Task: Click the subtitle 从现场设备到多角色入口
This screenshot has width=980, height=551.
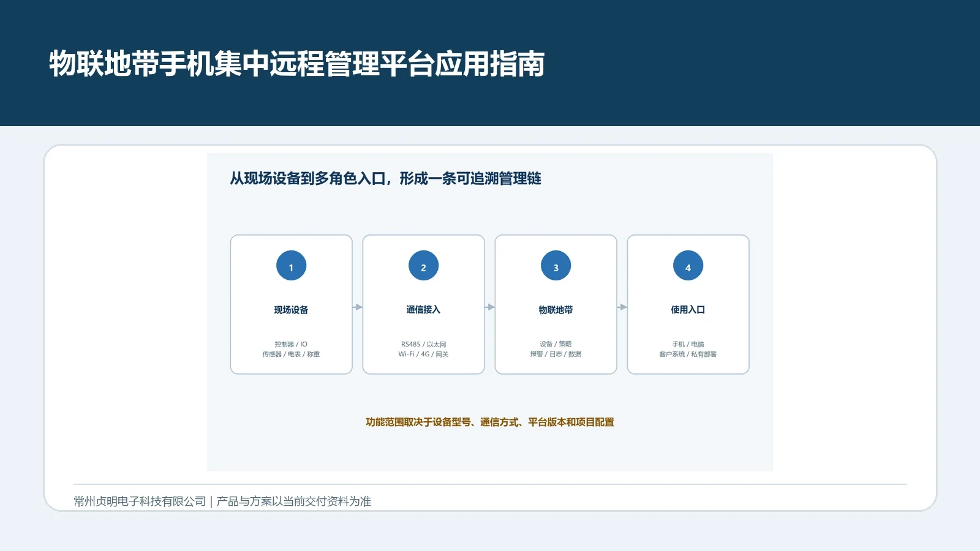Action: [x=308, y=178]
